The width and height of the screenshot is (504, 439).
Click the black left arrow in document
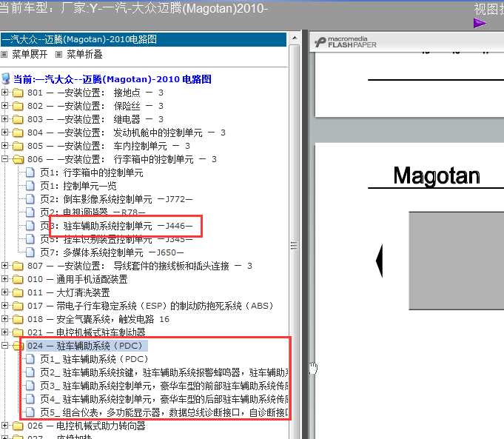(x=379, y=261)
